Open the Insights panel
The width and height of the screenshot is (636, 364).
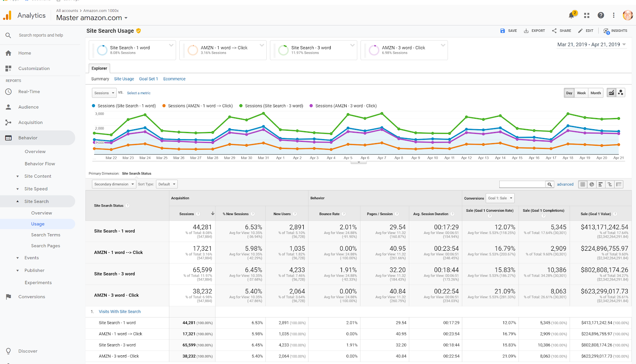(x=615, y=31)
